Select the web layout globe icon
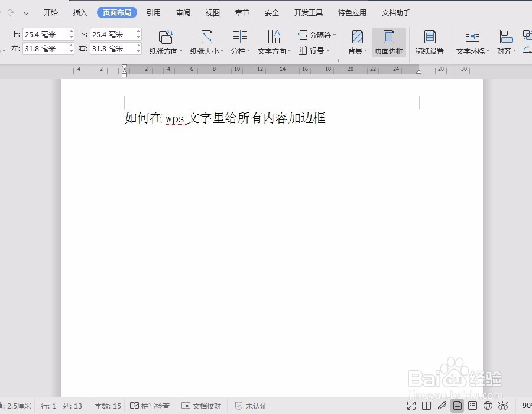This screenshot has width=532, height=414. click(488, 406)
